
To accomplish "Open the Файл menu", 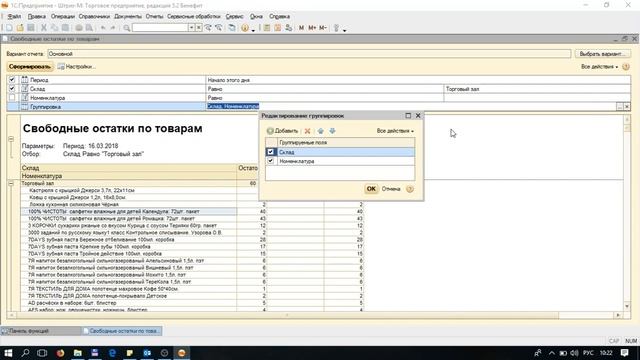I will point(14,16).
